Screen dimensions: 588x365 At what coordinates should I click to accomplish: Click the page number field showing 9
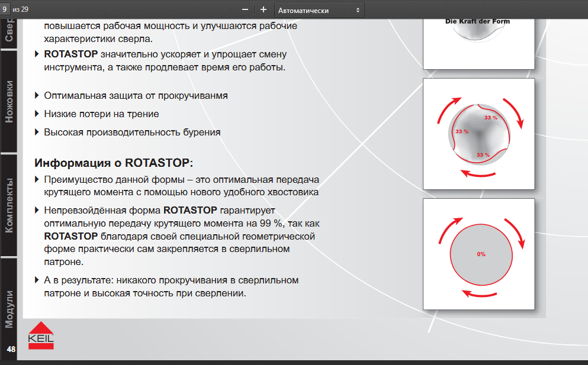tap(5, 9)
